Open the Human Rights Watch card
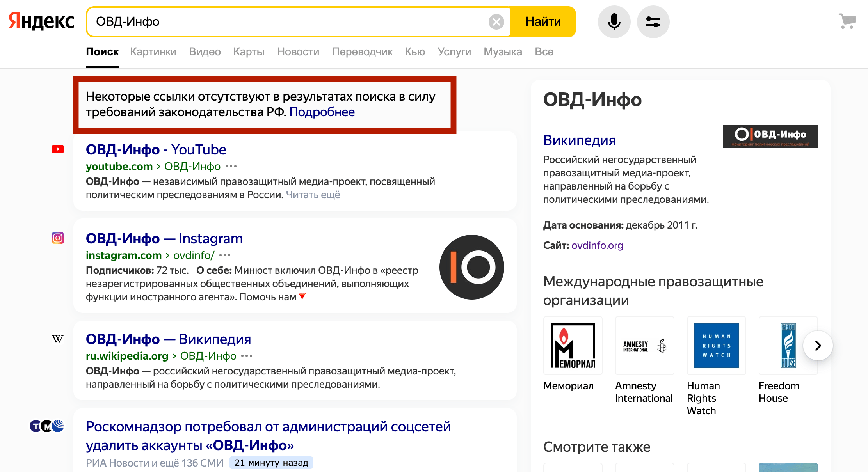The image size is (868, 472). point(716,346)
